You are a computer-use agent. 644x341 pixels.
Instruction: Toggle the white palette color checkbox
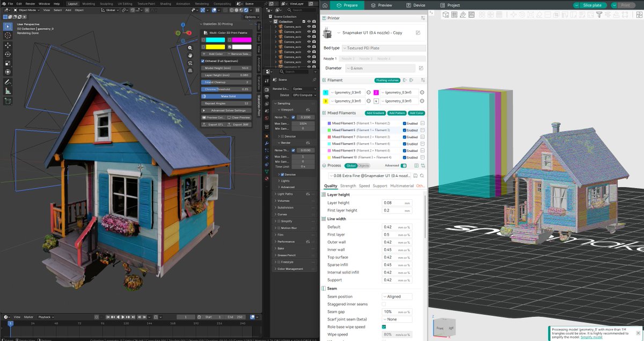[230, 47]
